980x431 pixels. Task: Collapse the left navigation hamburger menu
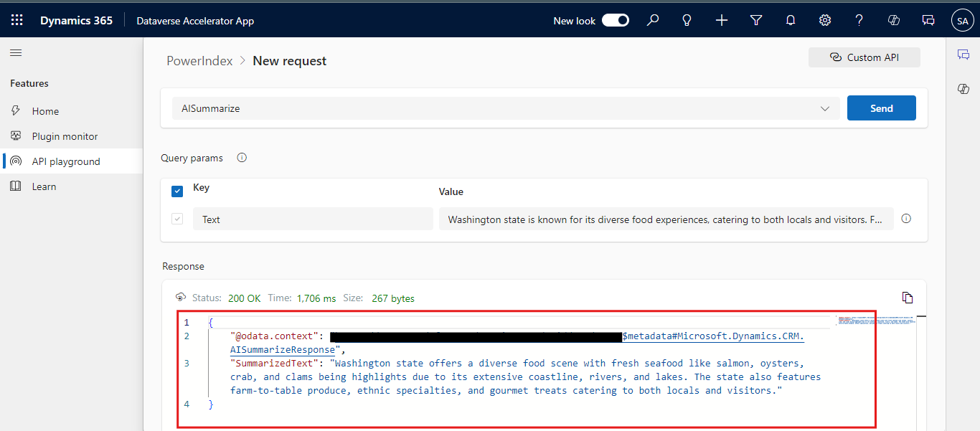tap(16, 52)
